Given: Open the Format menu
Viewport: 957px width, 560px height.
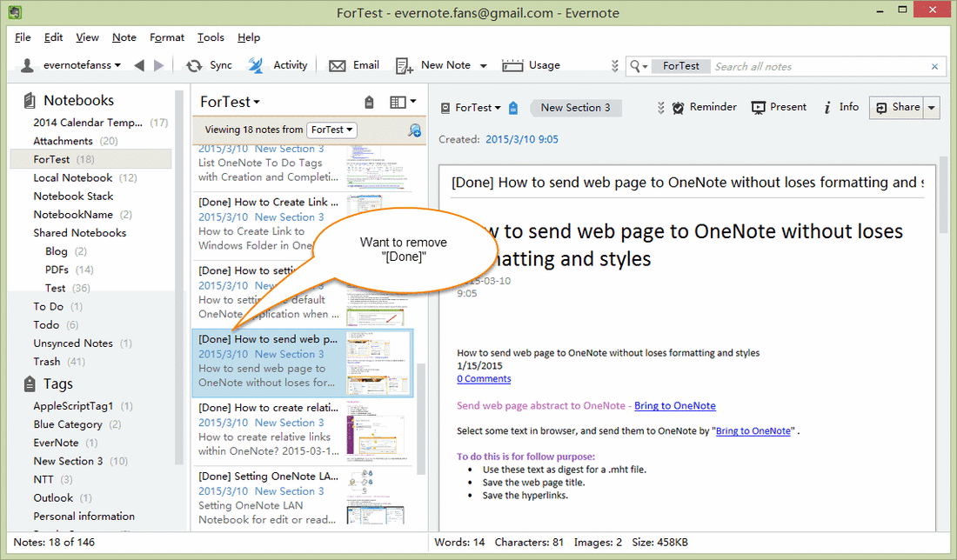Looking at the screenshot, I should pos(167,37).
